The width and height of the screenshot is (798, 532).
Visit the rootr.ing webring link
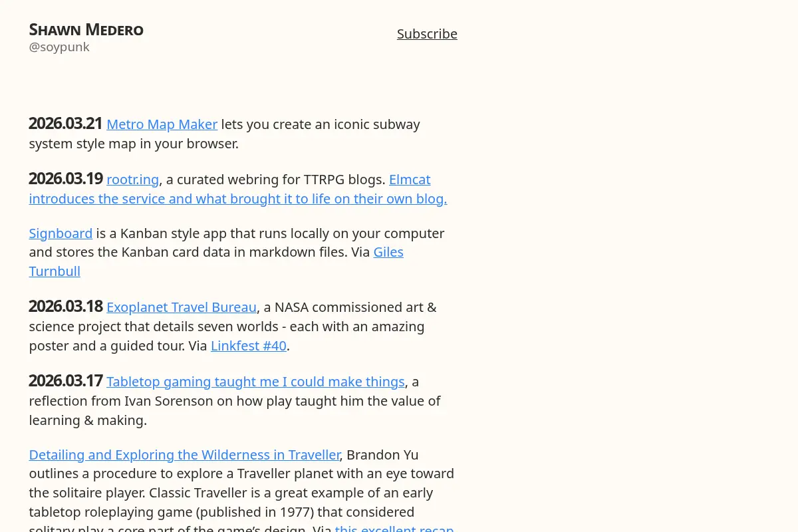point(133,180)
